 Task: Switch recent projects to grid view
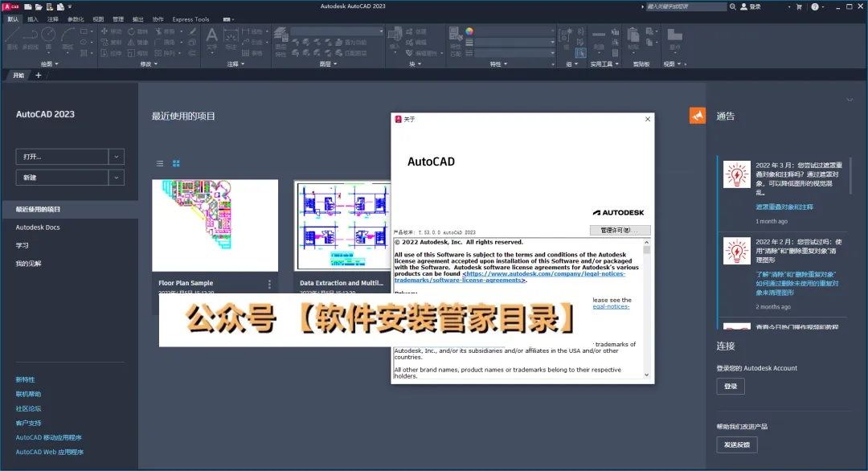[x=176, y=163]
